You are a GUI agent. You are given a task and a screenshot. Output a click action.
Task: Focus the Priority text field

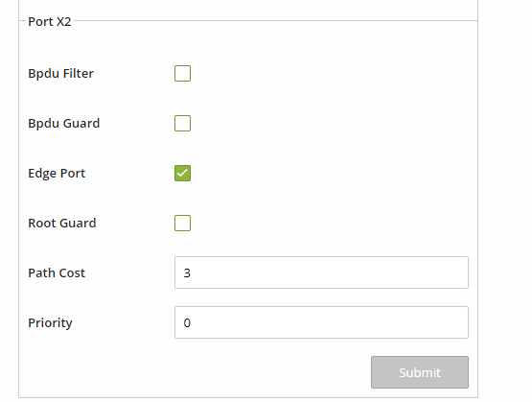[321, 322]
